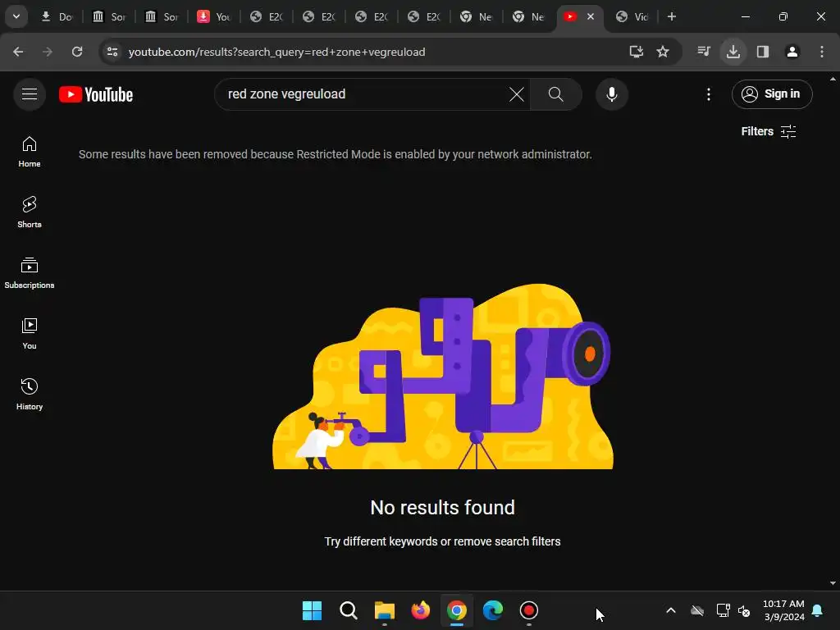Open Chrome downloads
Image resolution: width=840 pixels, height=630 pixels.
click(733, 52)
